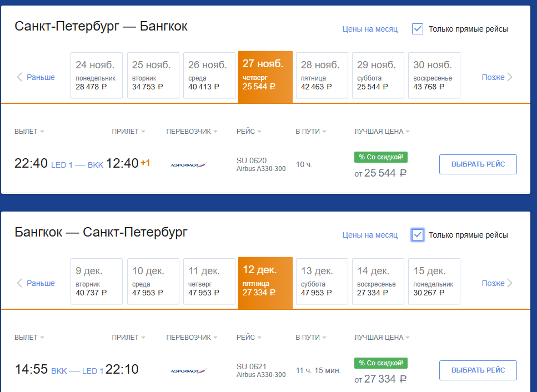
Task: Click the left arrow beside outbound Раньше
Action: click(x=19, y=77)
